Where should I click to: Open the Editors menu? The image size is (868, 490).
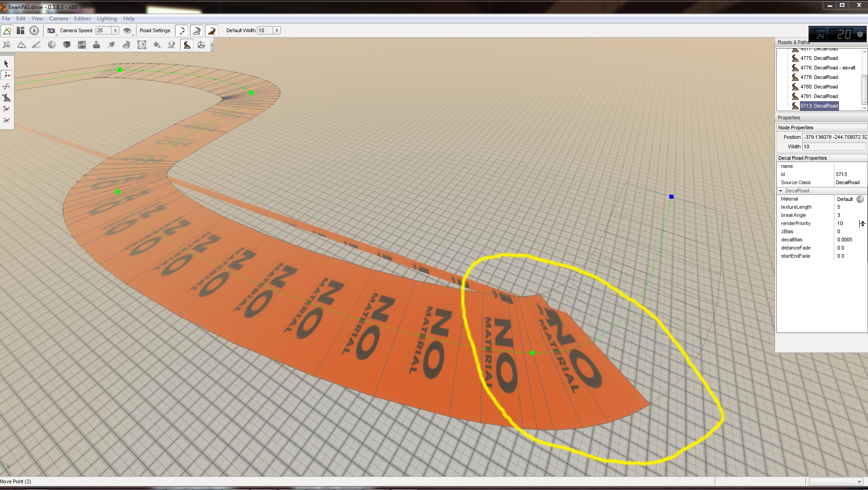click(x=83, y=19)
